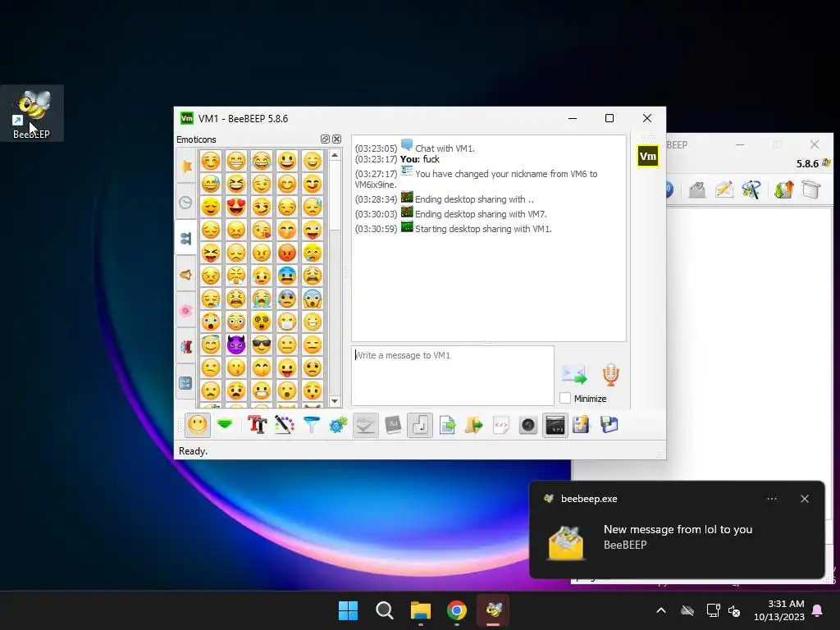Dismiss the beebeep.exe notification

click(805, 499)
